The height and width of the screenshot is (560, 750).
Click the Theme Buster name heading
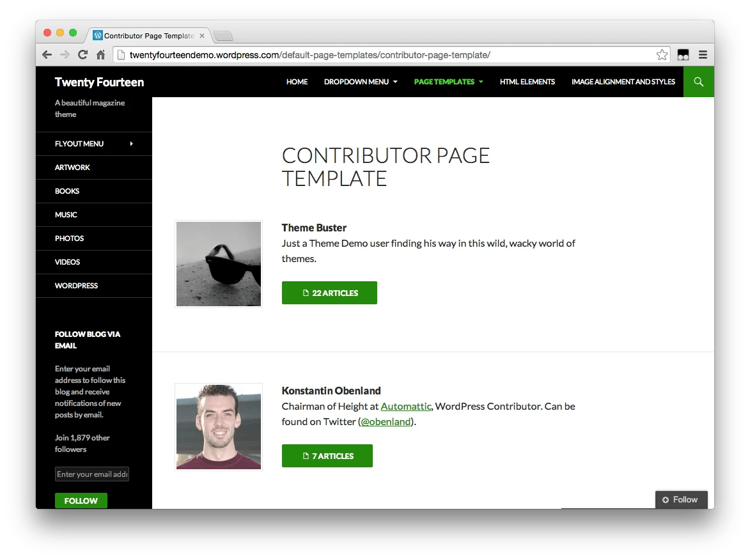(x=314, y=228)
